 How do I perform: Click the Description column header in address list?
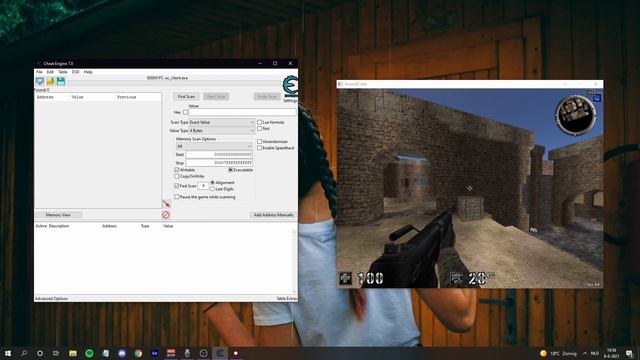pyautogui.click(x=59, y=226)
